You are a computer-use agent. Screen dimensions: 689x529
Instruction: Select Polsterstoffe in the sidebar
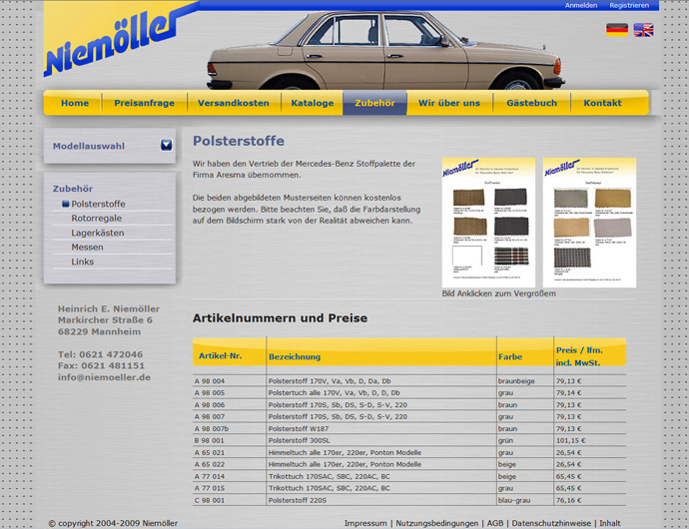pos(98,204)
